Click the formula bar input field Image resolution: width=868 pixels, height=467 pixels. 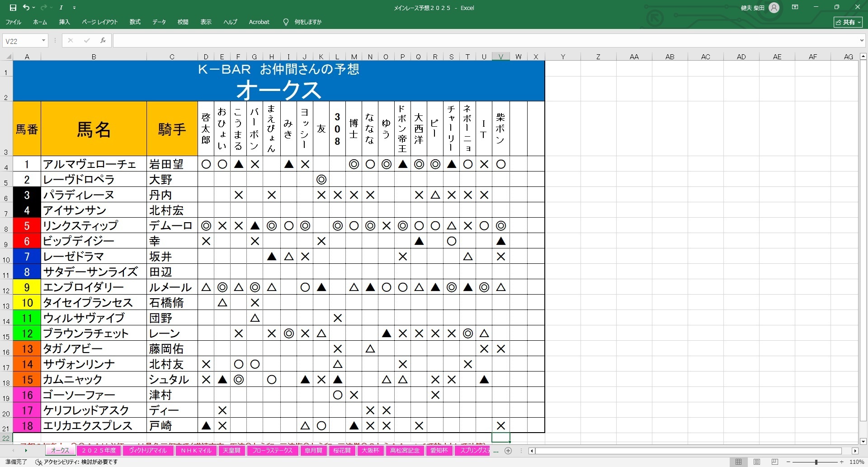(484, 41)
